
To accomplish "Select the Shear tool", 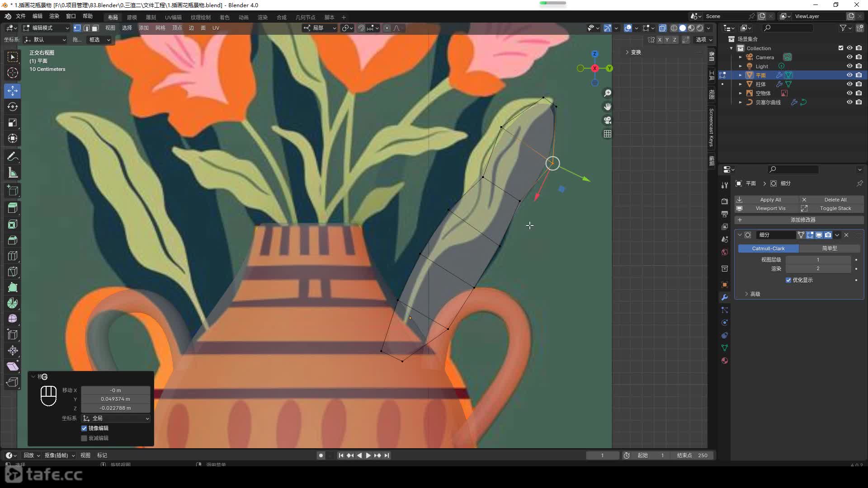I will tap(13, 366).
